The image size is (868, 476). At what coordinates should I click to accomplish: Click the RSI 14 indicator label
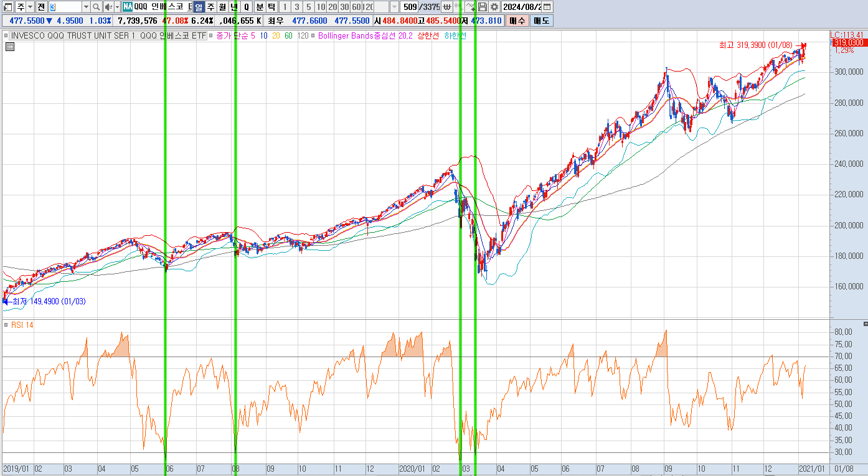click(x=22, y=325)
